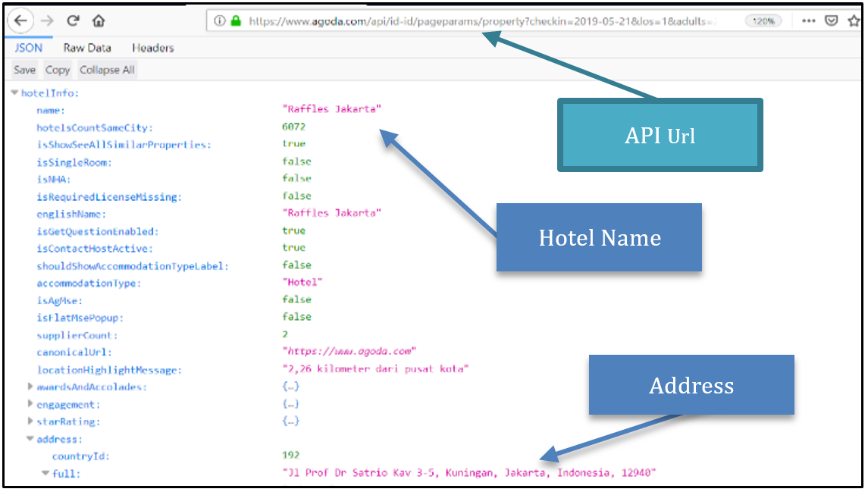Select the isRequiredLicenseMissing key

[109, 197]
